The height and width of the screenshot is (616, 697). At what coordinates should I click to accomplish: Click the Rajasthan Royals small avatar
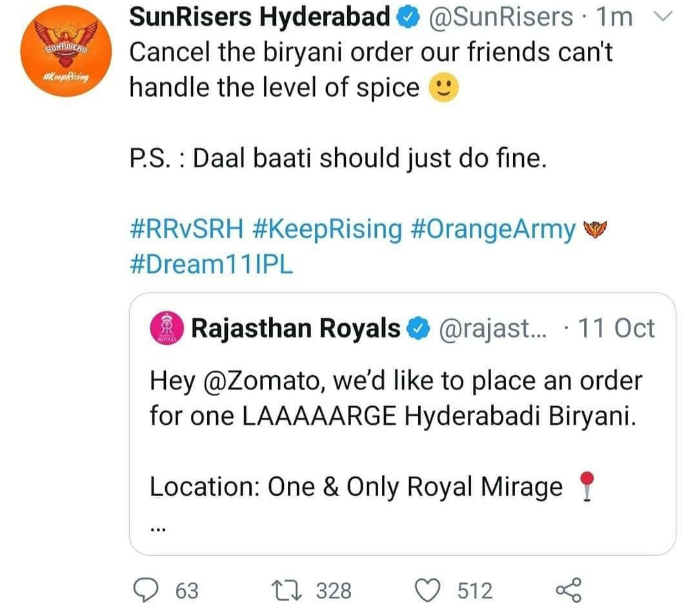tap(168, 328)
